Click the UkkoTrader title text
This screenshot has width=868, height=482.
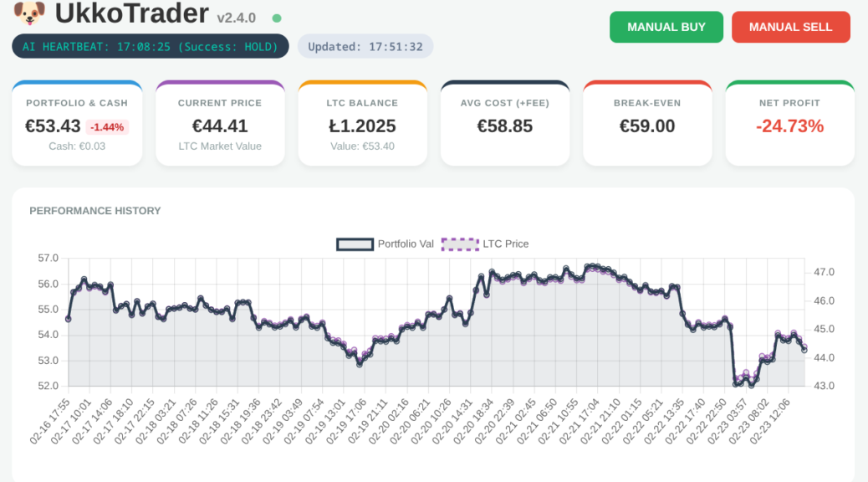[132, 14]
